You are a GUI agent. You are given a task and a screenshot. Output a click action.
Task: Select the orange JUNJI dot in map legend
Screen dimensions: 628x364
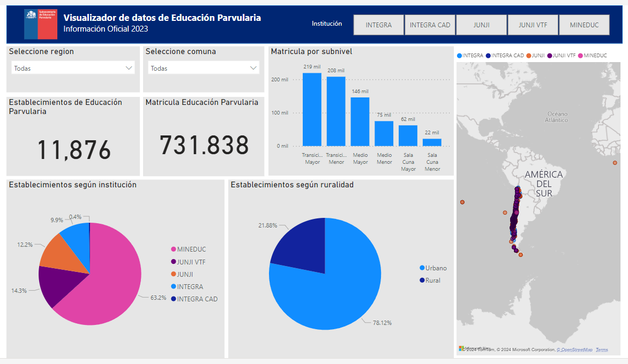coord(529,55)
